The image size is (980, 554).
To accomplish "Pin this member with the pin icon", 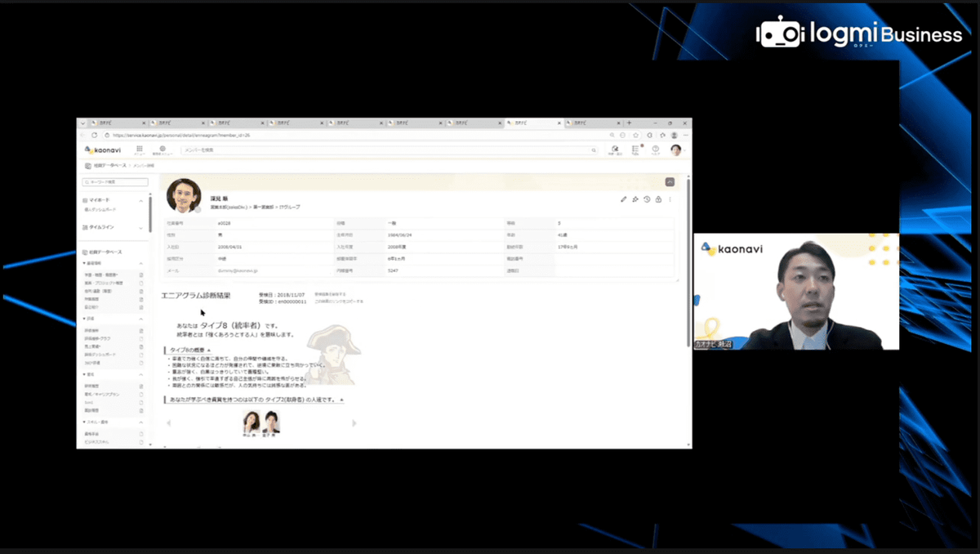I will 635,199.
